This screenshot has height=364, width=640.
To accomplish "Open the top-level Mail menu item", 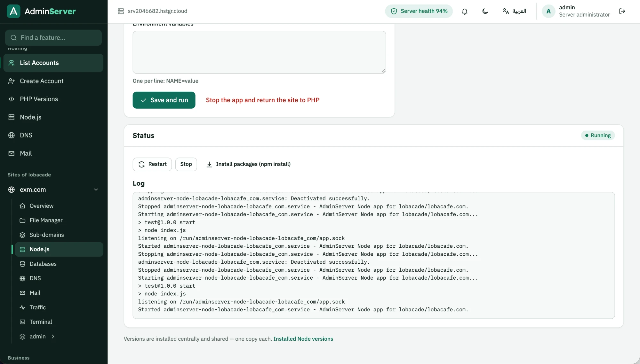I will tap(53, 153).
